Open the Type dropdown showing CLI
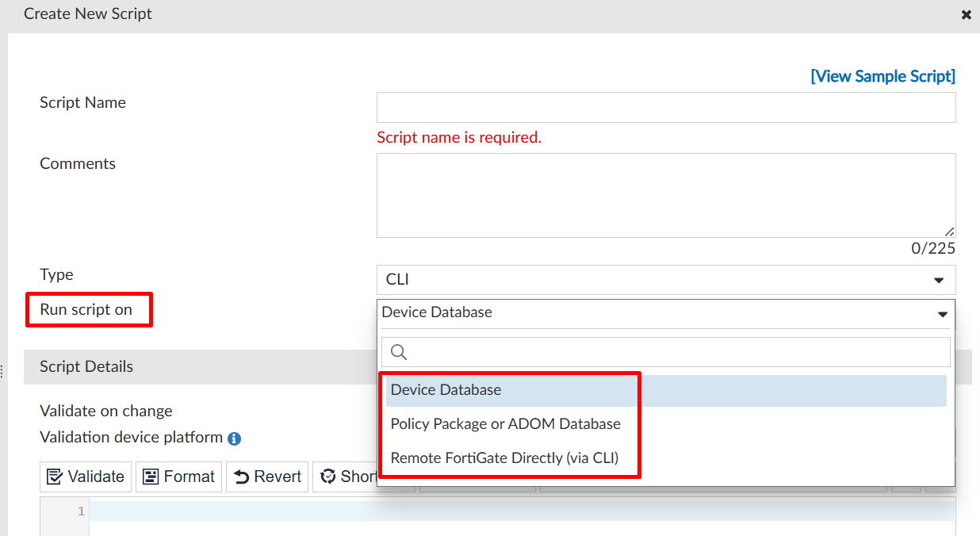 (666, 280)
